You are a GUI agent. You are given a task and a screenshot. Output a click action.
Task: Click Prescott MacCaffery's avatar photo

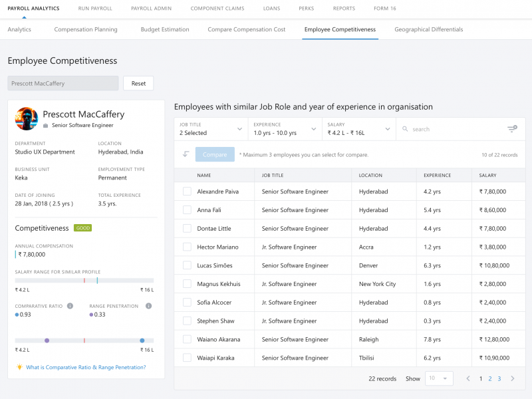point(27,118)
